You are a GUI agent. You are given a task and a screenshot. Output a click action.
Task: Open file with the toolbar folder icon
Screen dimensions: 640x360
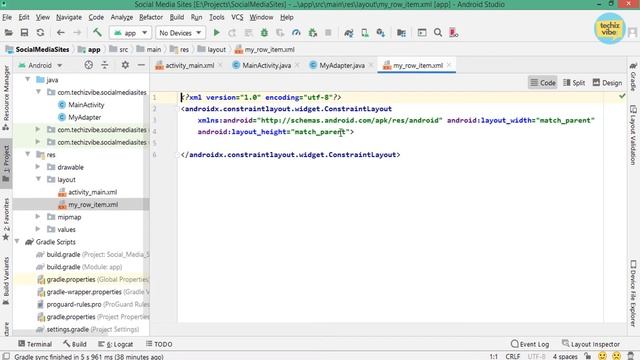coord(9,33)
